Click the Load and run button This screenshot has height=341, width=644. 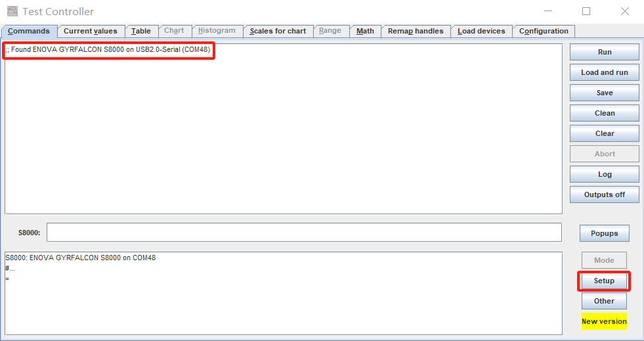click(x=604, y=72)
